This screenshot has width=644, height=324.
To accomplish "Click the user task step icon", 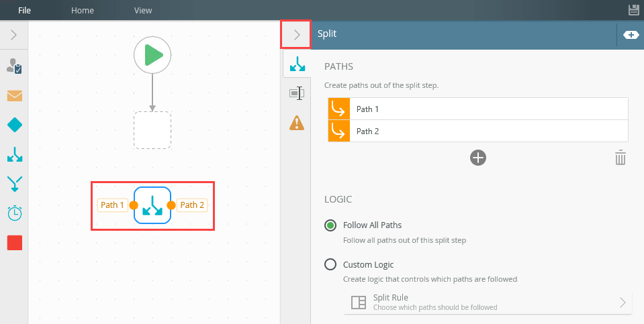I will (x=14, y=66).
